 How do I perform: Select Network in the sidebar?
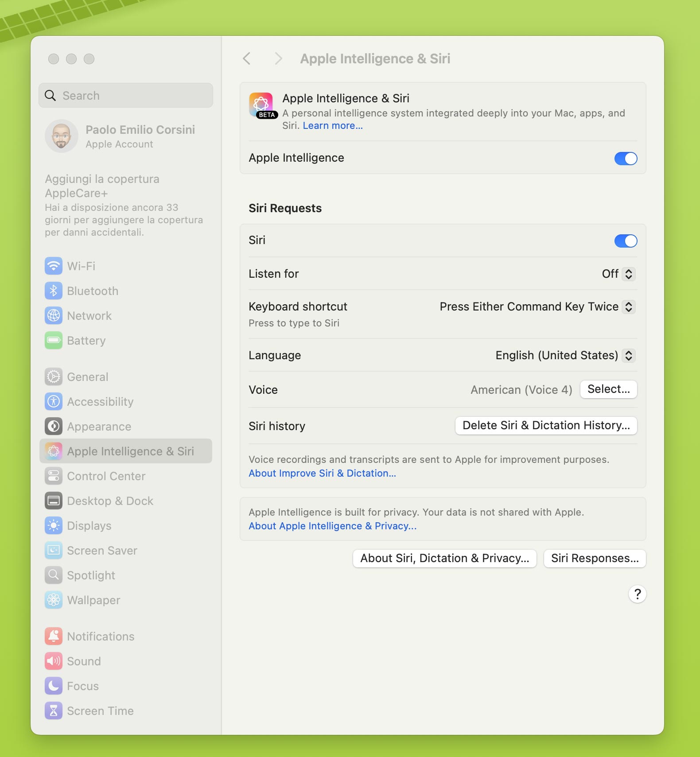pyautogui.click(x=126, y=315)
